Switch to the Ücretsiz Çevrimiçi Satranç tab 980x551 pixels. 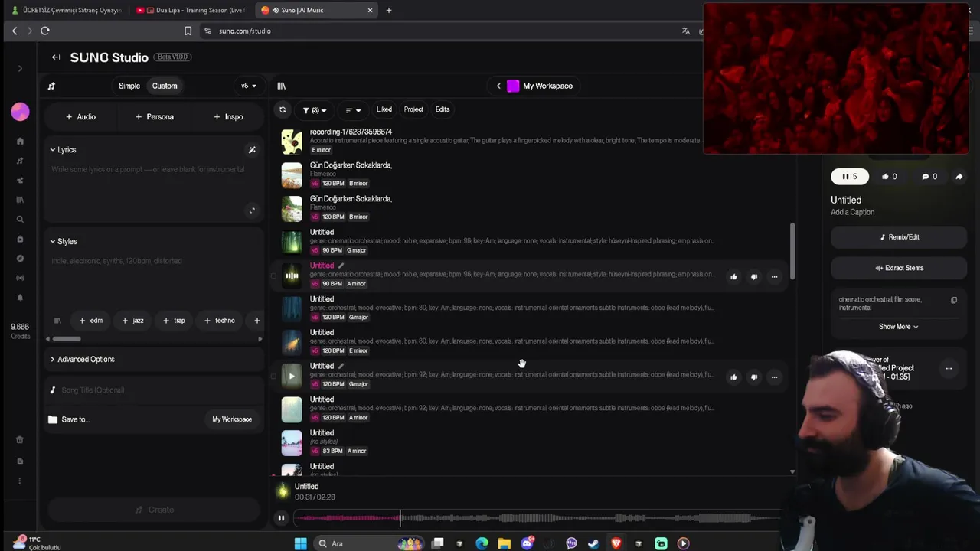67,10
